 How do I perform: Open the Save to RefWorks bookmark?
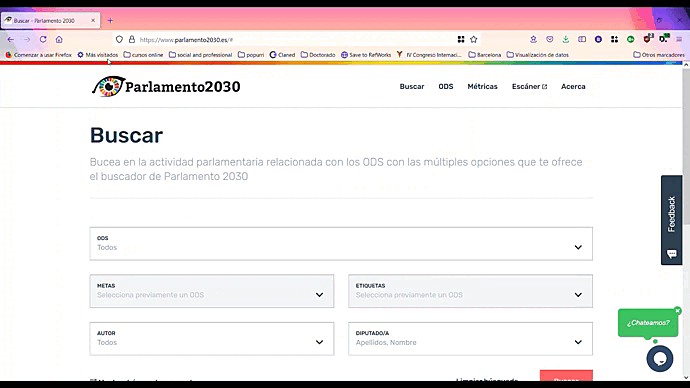[366, 55]
